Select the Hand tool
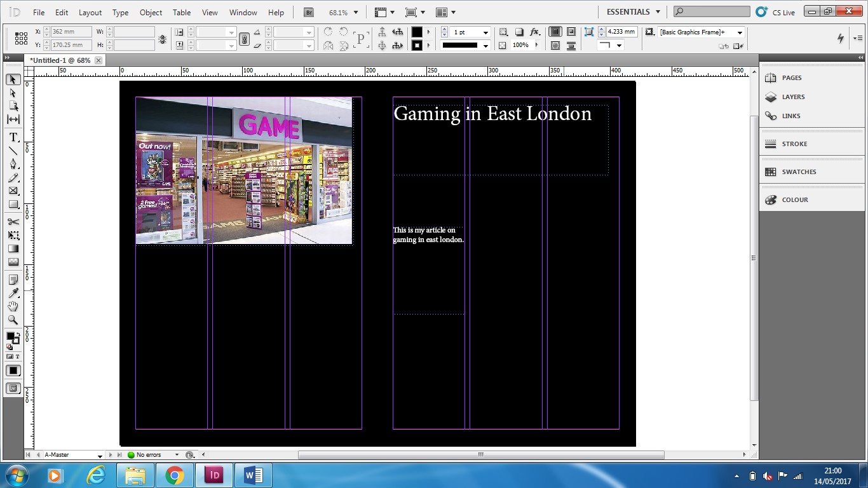This screenshot has width=868, height=488. point(13,306)
